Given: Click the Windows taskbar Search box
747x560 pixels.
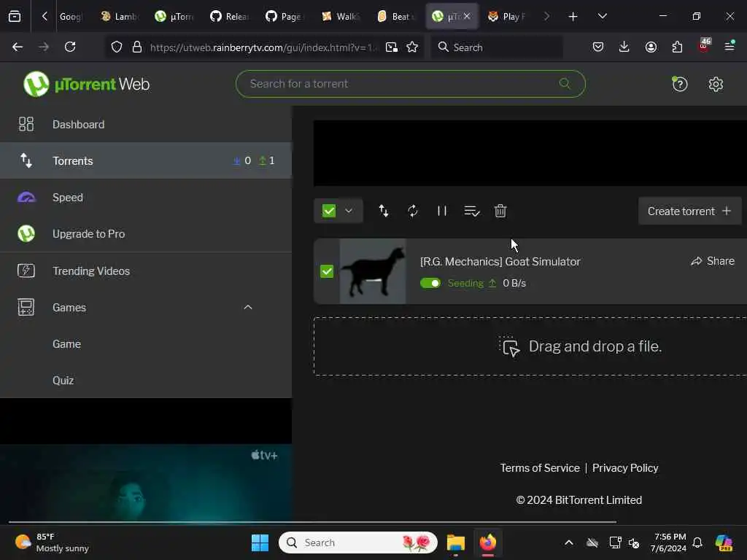Looking at the screenshot, I should click(x=357, y=542).
